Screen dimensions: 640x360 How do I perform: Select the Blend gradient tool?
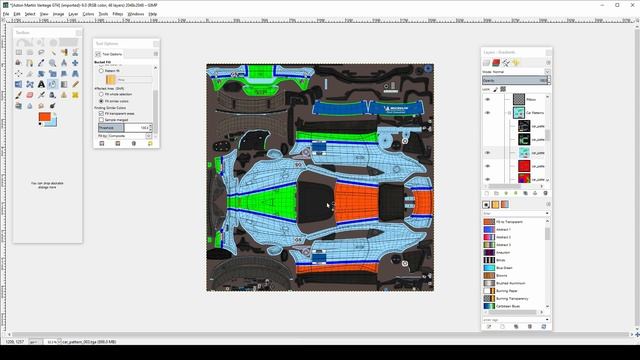click(64, 84)
